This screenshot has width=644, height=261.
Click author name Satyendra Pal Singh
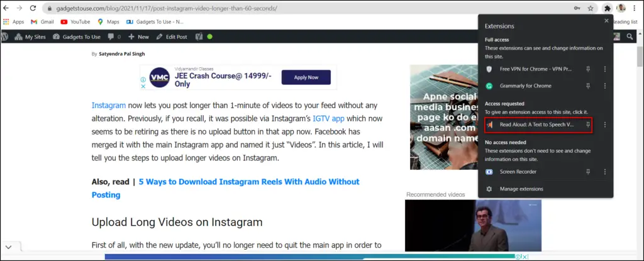pos(121,54)
